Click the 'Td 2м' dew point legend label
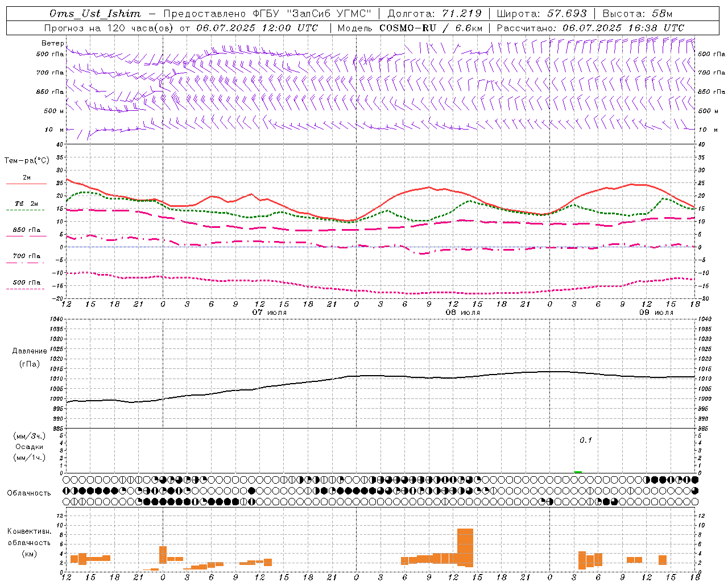The width and height of the screenshot is (728, 582). point(26,203)
